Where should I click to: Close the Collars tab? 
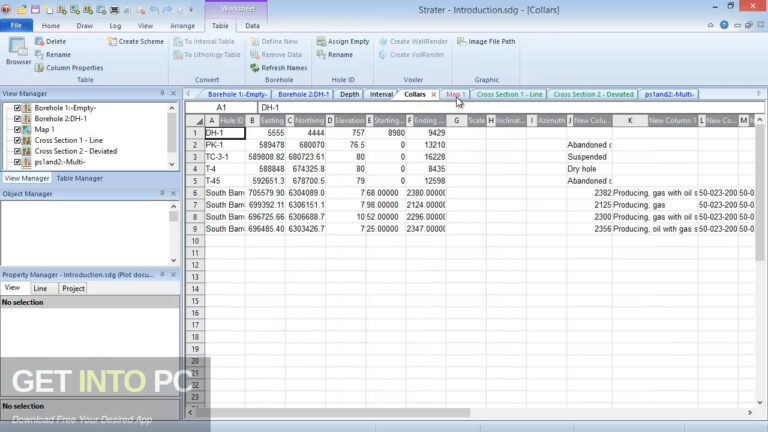(x=433, y=94)
